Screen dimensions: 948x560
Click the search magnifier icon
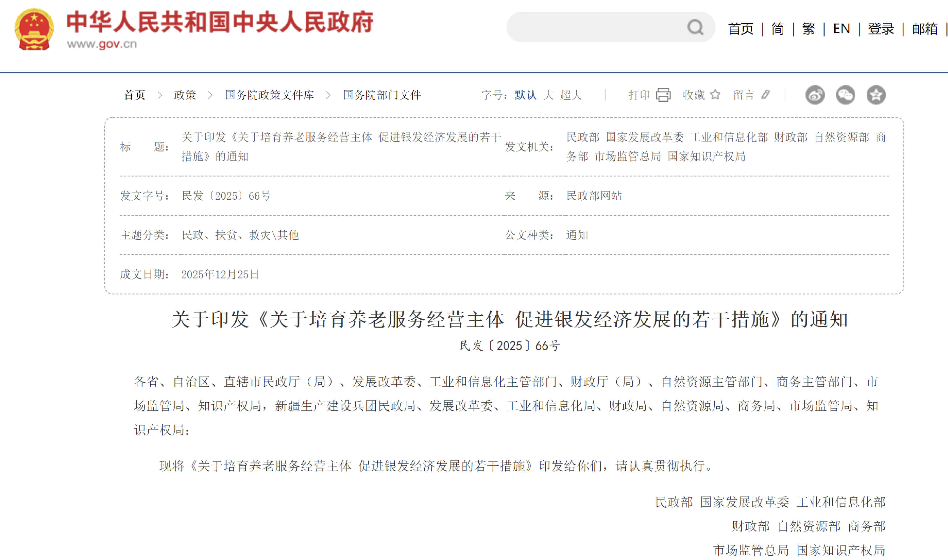tap(695, 28)
